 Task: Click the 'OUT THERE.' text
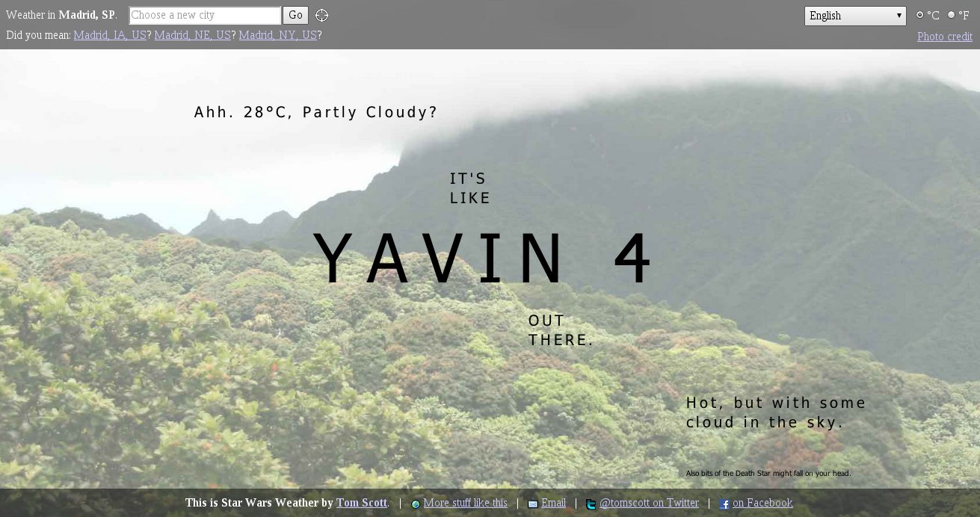[561, 330]
